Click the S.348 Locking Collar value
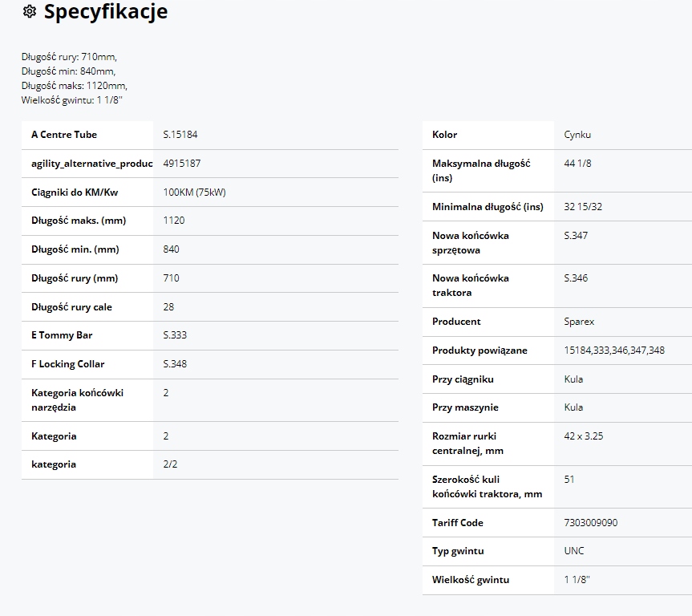The image size is (692, 616). (x=175, y=364)
